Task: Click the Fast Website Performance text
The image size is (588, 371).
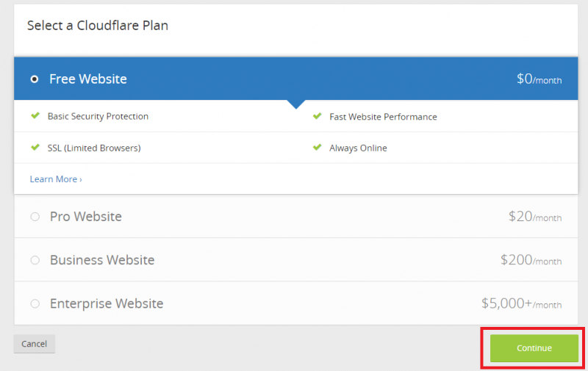Action: coord(383,117)
